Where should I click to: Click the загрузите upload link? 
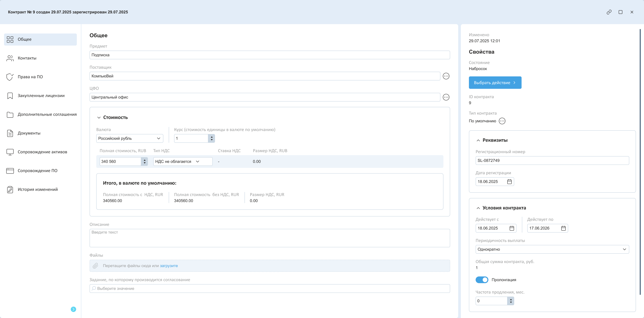coord(169,266)
